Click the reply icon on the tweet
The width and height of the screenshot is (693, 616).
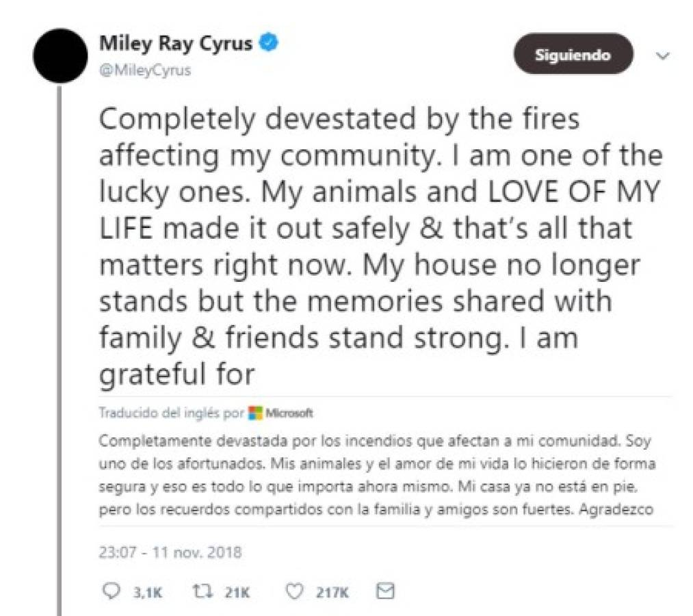[x=112, y=590]
